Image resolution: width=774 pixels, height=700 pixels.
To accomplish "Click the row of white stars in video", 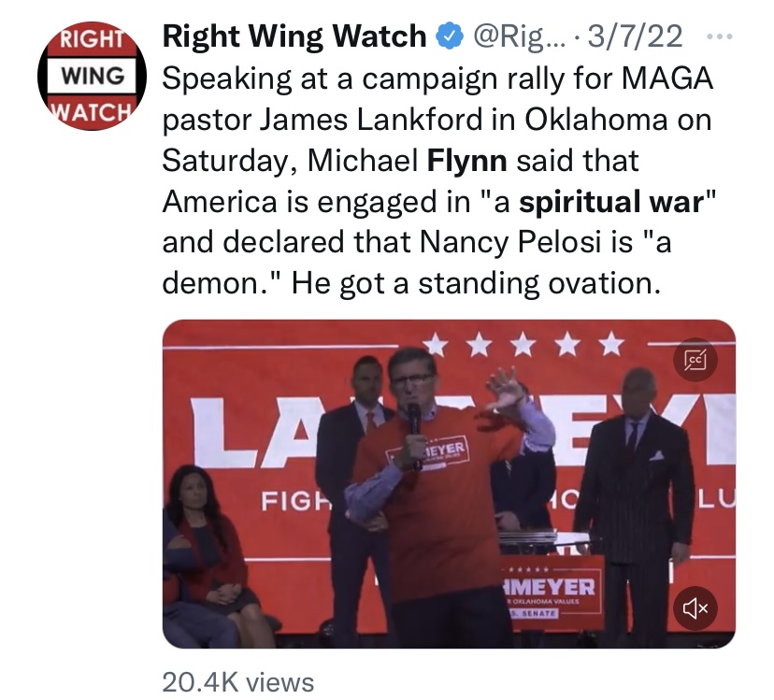I will pos(523,344).
